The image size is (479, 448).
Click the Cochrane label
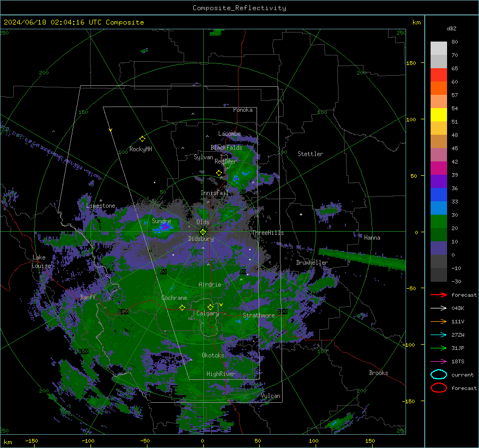coord(174,298)
